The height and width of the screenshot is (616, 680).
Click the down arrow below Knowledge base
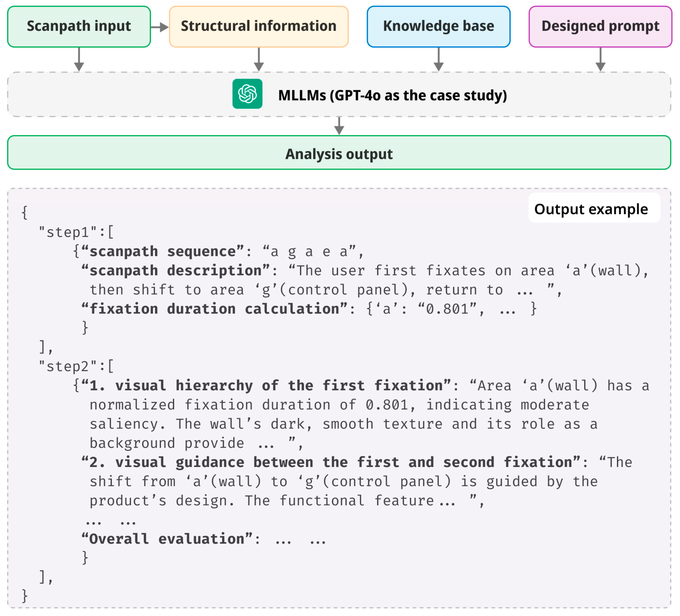pos(439,60)
